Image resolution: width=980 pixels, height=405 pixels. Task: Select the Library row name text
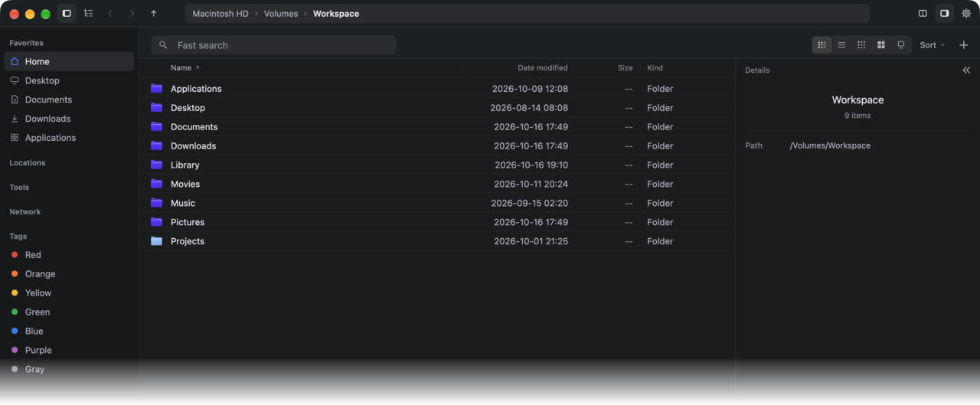[x=185, y=165]
